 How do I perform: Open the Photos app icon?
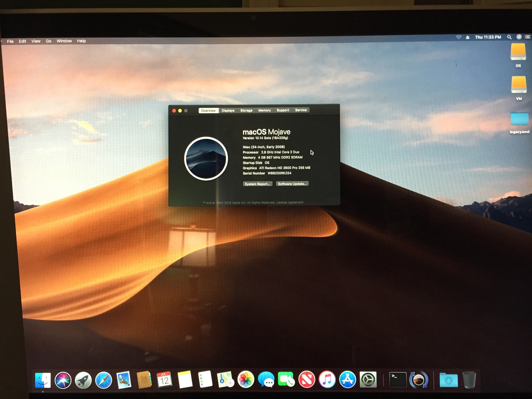click(245, 380)
